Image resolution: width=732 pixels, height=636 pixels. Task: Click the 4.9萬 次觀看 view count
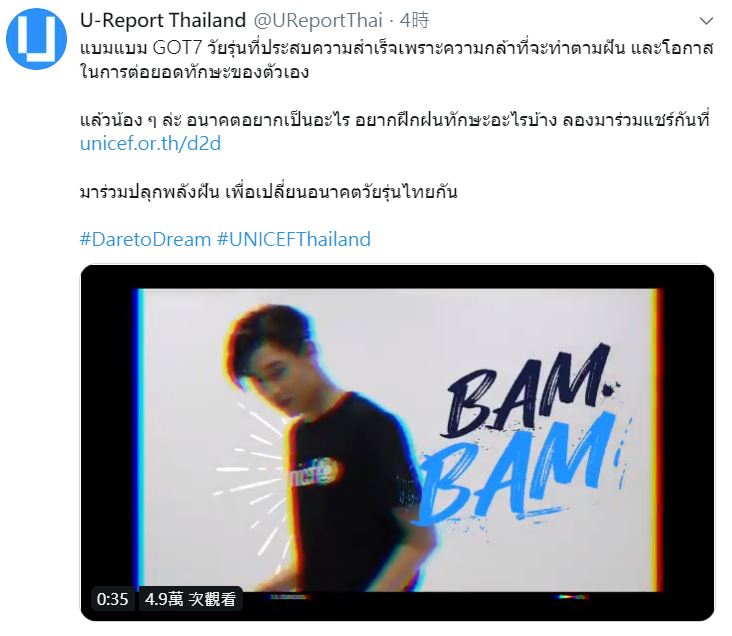[190, 599]
